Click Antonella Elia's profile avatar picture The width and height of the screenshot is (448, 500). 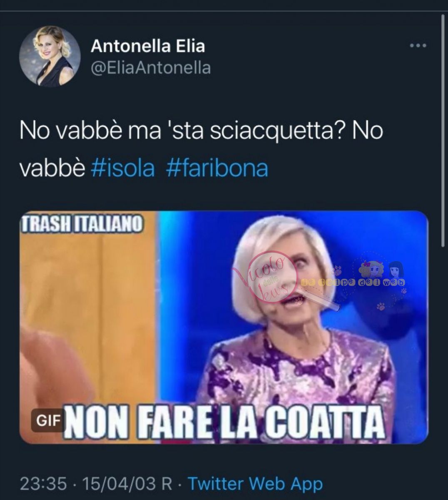[50, 56]
